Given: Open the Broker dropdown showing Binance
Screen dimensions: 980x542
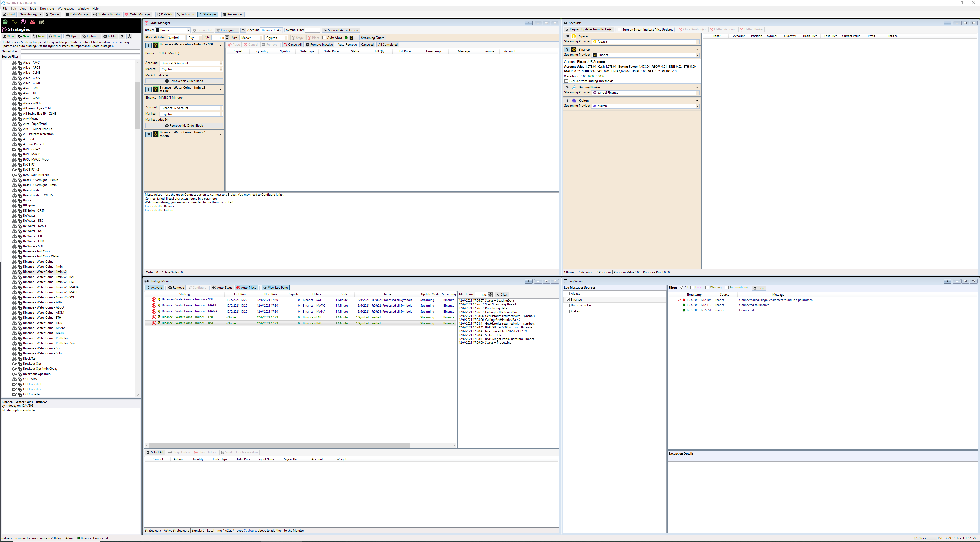Looking at the screenshot, I should point(173,30).
